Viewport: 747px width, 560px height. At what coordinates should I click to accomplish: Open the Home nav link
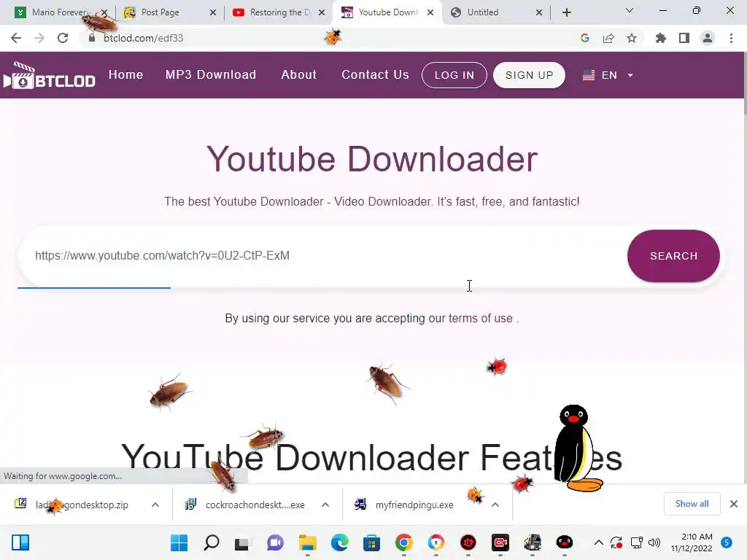(125, 75)
